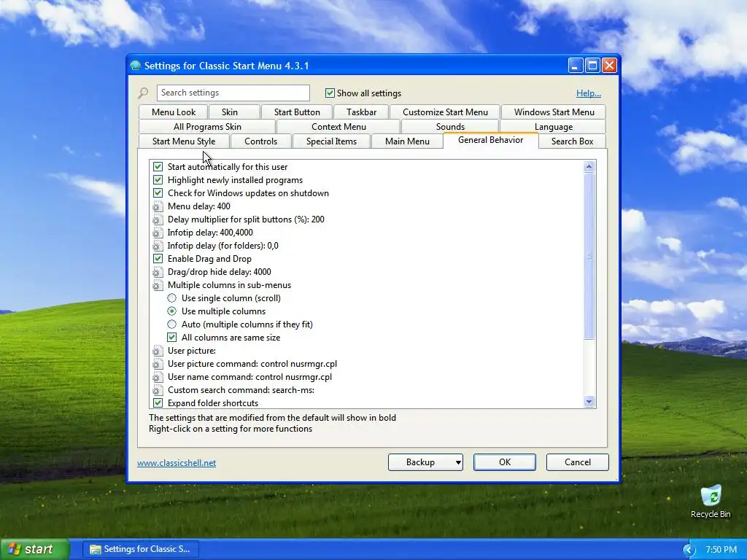This screenshot has height=560, width=747.
Task: Select the Sounds tab
Action: [450, 127]
